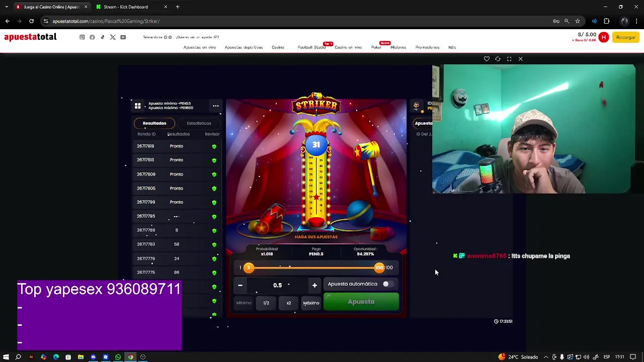This screenshot has width=644, height=362.
Task: Open browser extensions puzzle icon
Action: click(606, 21)
